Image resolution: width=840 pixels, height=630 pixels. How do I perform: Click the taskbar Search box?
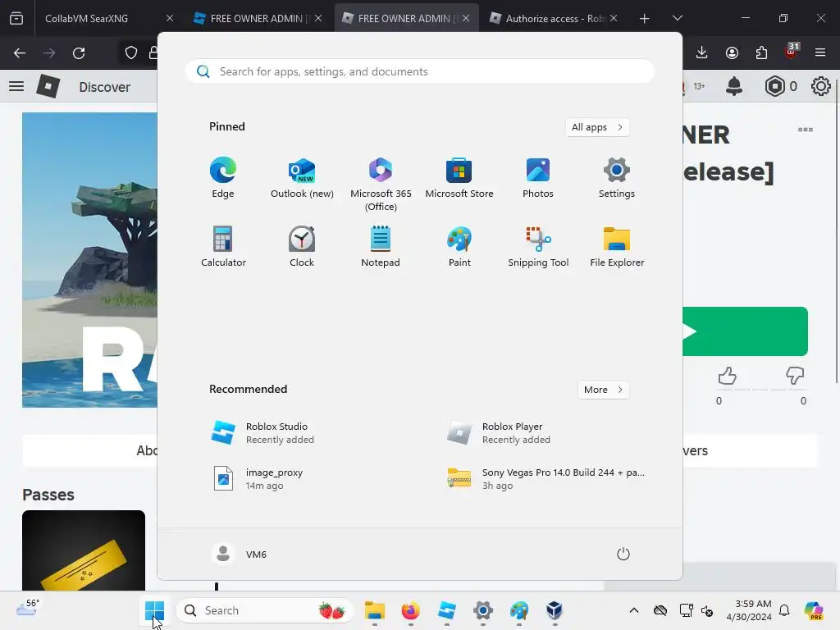pyautogui.click(x=265, y=610)
